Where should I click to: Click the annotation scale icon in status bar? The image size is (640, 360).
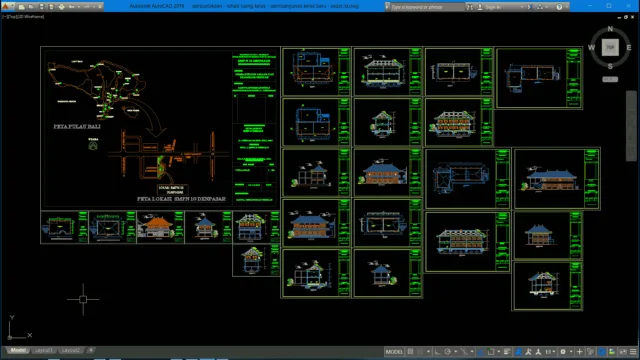[x=538, y=352]
